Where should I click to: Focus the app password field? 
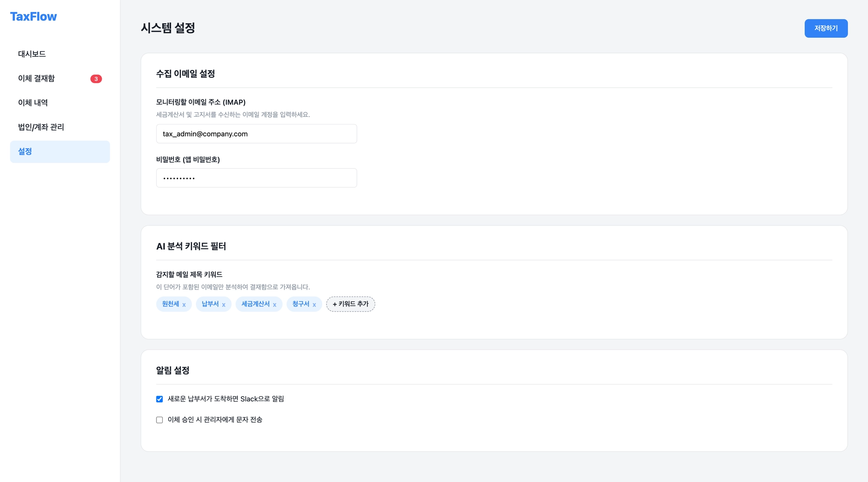click(256, 178)
